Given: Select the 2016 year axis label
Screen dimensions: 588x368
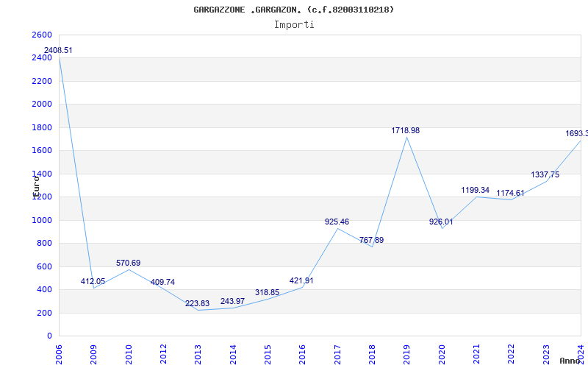Looking at the screenshot, I should (303, 353).
